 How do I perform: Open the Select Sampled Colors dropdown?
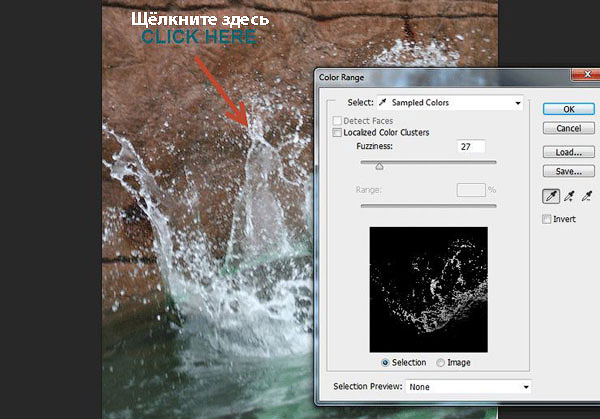(450, 103)
